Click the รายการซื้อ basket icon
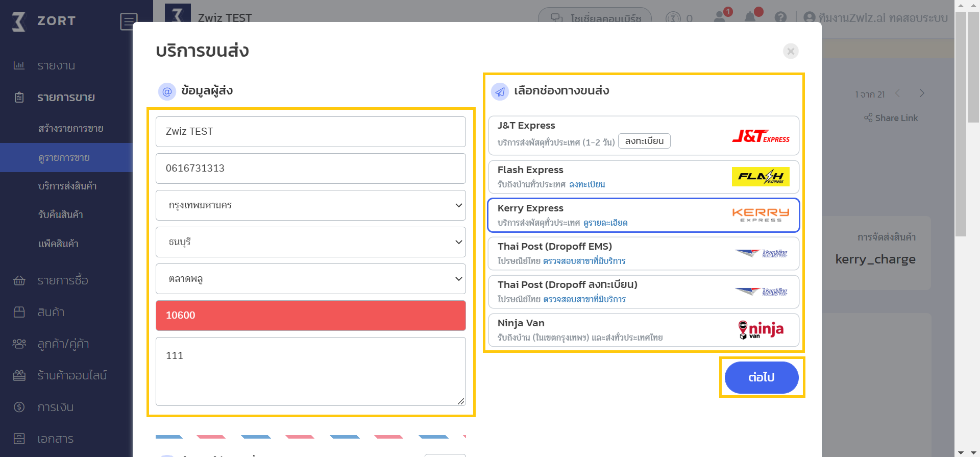Viewport: 980px width, 457px height. click(19, 280)
